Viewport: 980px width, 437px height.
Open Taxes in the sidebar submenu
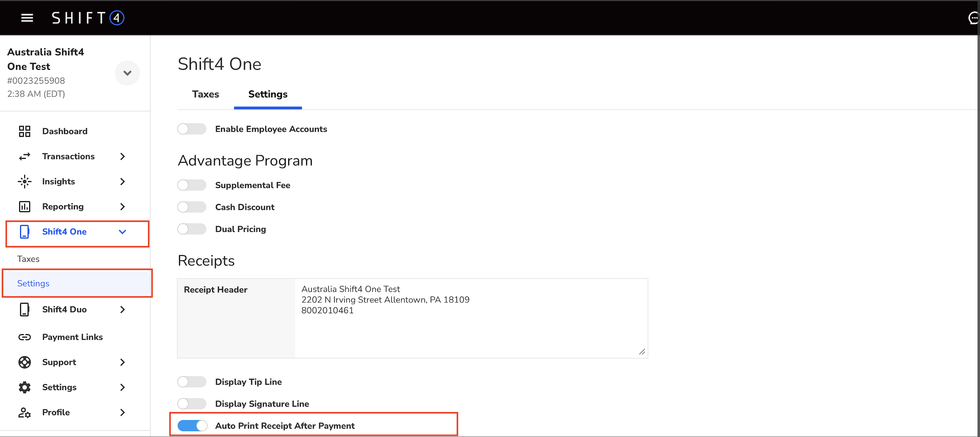(x=28, y=259)
